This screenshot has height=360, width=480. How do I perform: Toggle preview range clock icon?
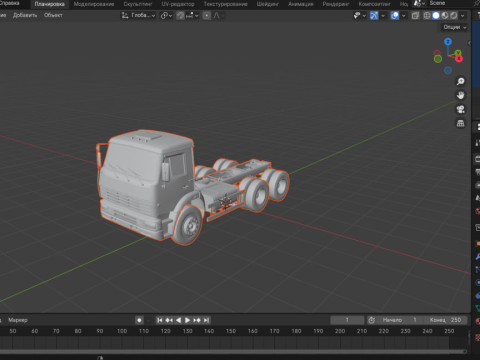click(x=371, y=320)
